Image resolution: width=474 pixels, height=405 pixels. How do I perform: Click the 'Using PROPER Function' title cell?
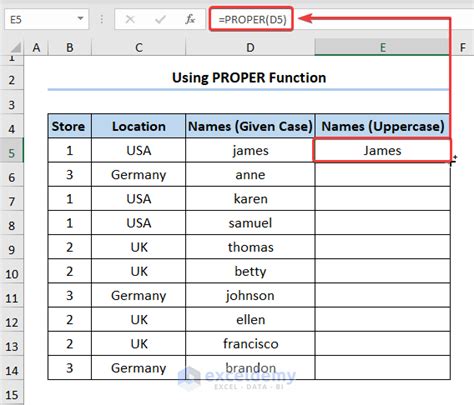pyautogui.click(x=249, y=78)
